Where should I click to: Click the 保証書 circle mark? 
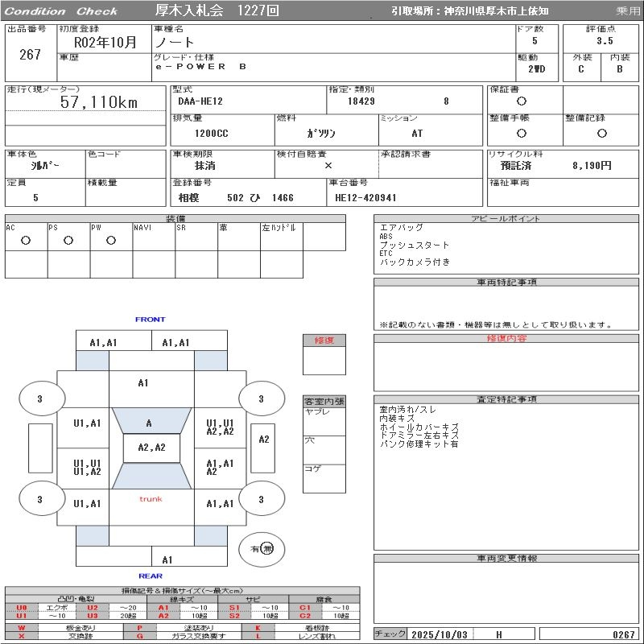[522, 101]
